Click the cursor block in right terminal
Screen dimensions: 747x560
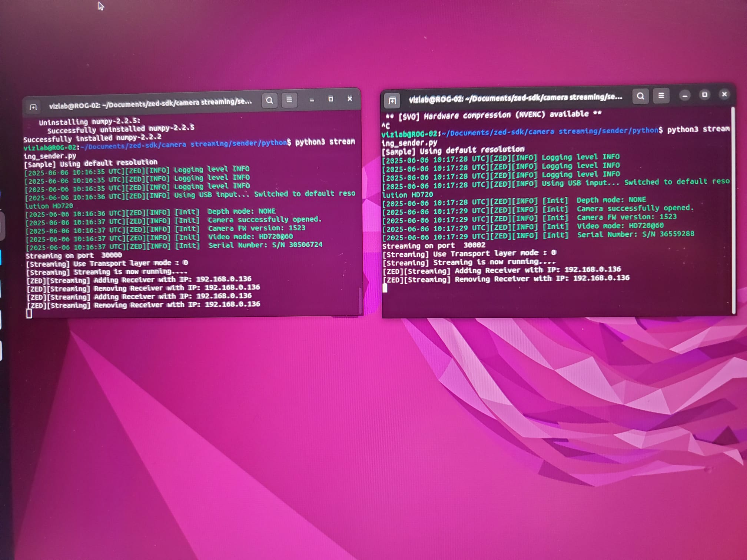point(385,288)
